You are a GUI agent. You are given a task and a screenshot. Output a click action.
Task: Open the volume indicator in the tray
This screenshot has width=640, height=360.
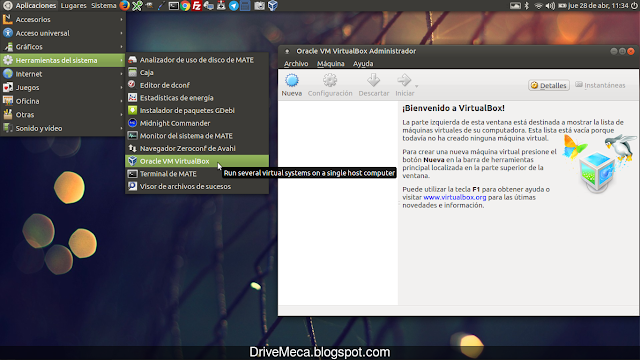(550, 6)
